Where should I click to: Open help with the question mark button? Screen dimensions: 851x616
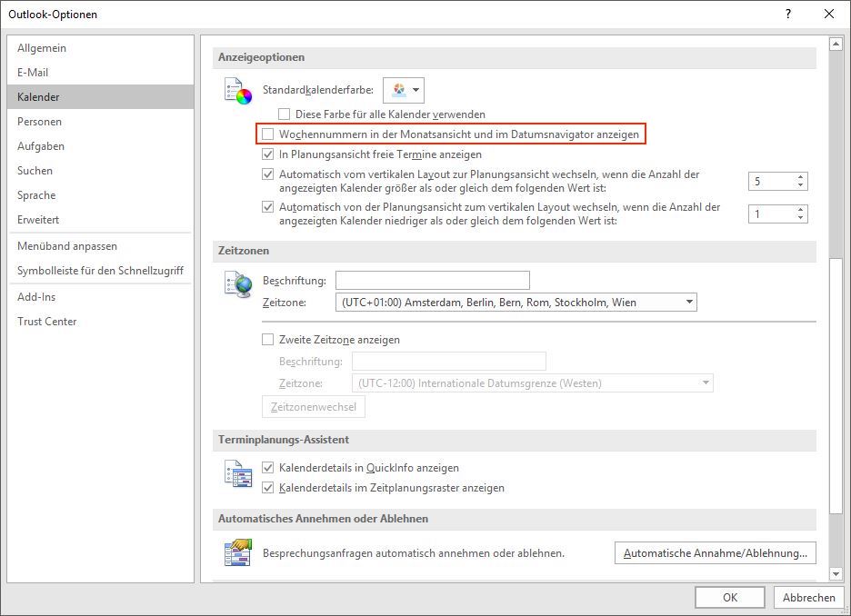pyautogui.click(x=788, y=15)
